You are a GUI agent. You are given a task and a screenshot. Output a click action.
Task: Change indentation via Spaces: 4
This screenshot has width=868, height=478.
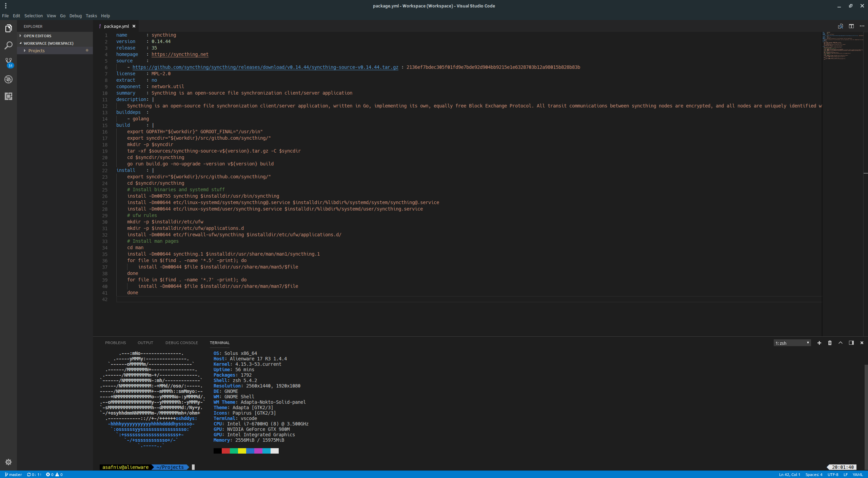(814, 475)
